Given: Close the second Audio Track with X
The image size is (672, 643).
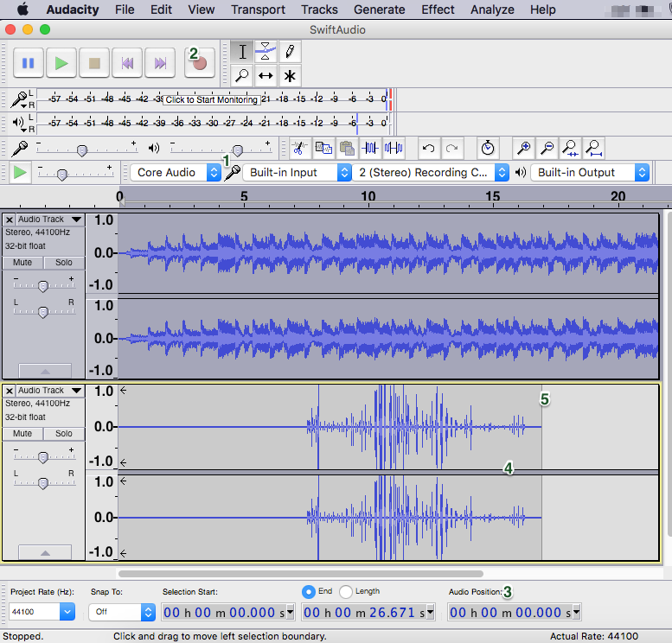Looking at the screenshot, I should tap(10, 391).
